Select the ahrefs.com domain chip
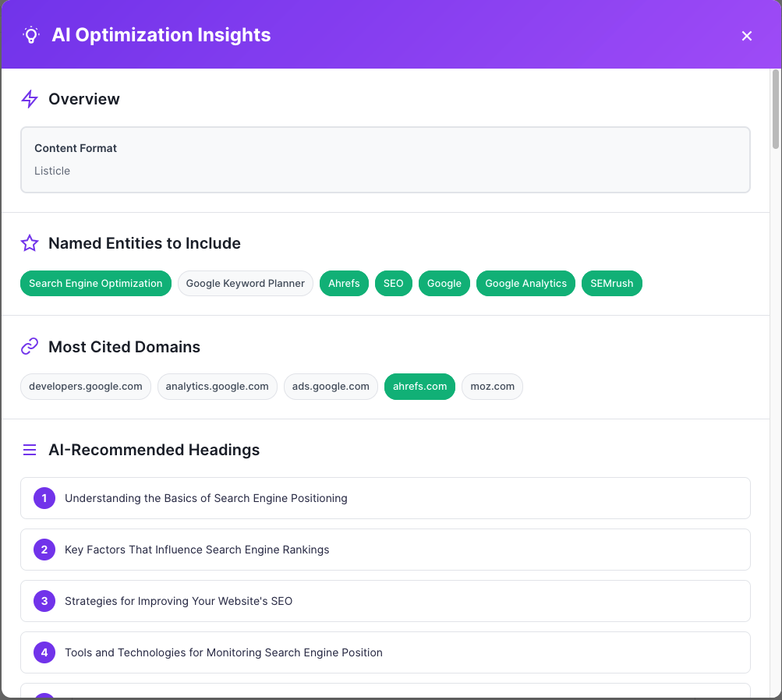 point(420,387)
